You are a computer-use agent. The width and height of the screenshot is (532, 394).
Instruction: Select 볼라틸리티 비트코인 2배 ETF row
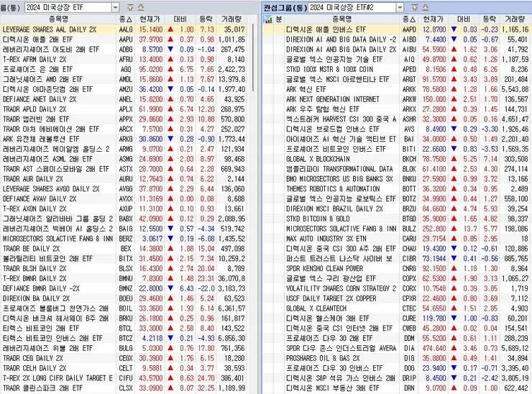124,259
